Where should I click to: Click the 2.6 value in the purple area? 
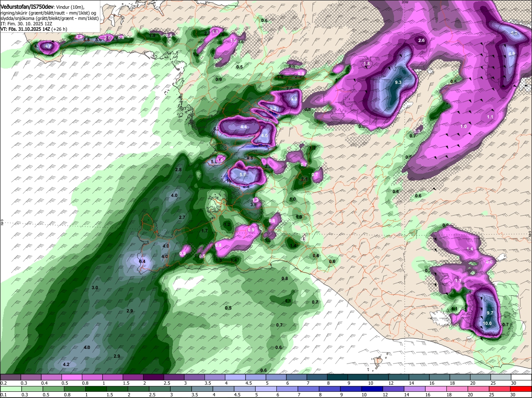tap(421, 40)
